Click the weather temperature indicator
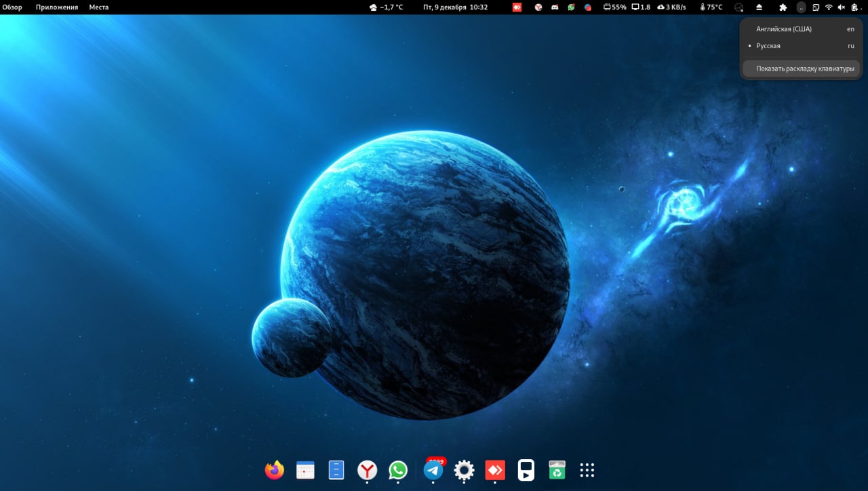 click(x=386, y=7)
